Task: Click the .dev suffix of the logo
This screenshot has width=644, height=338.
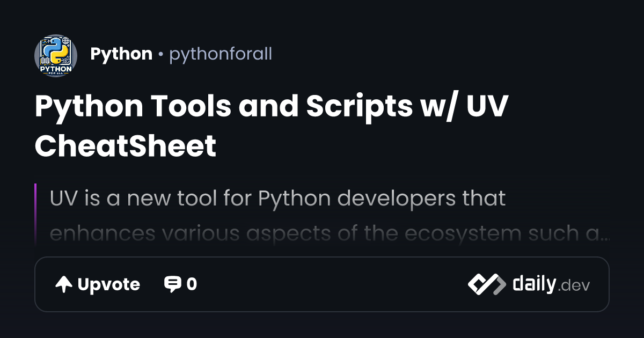Action: (574, 286)
